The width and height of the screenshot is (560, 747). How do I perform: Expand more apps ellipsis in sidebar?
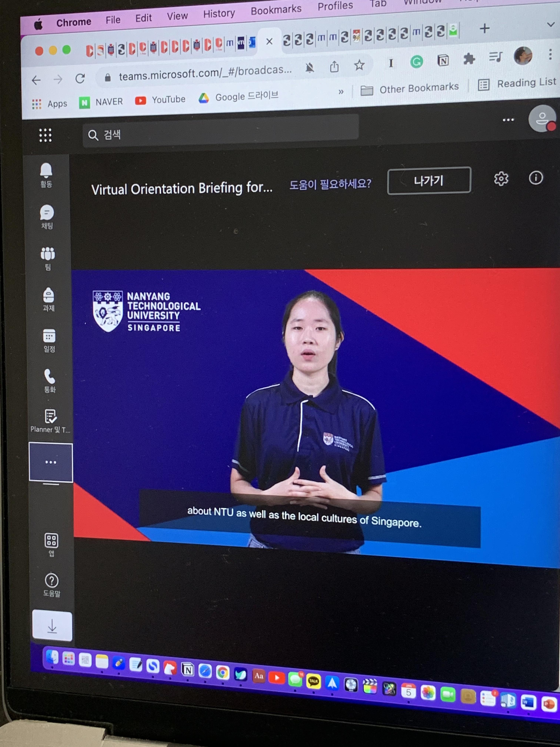pos(51,462)
